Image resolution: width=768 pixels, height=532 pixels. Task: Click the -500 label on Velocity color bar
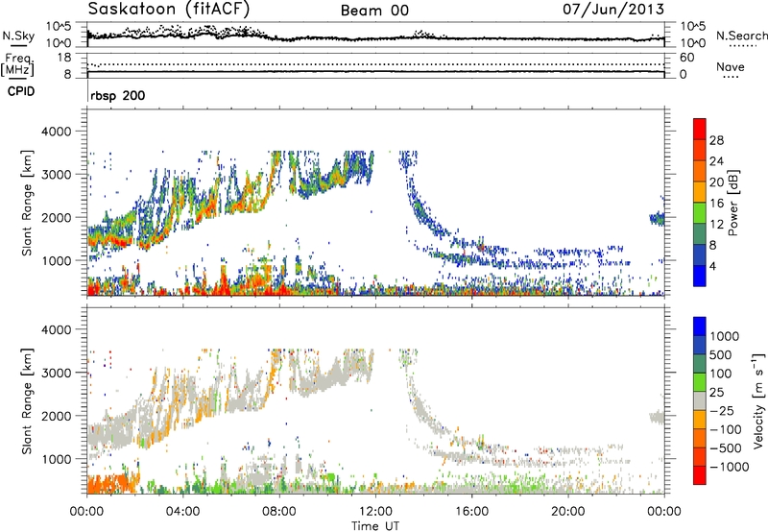point(726,448)
